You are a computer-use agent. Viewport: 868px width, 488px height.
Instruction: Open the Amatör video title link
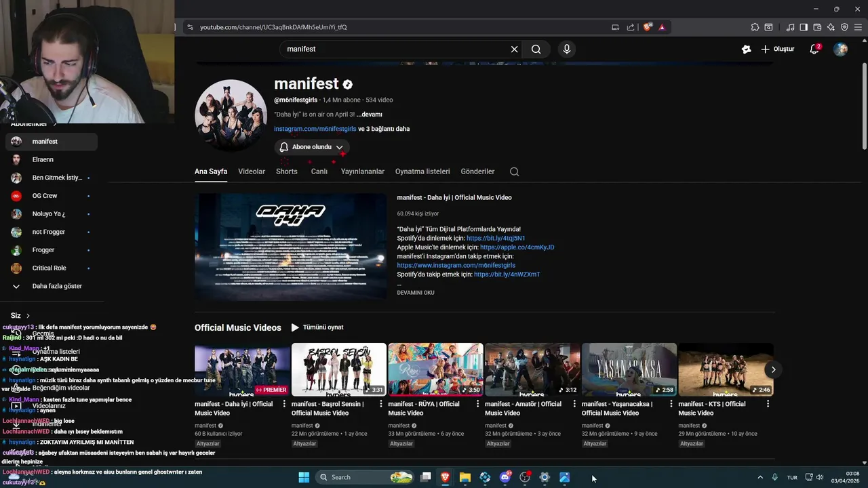pos(523,408)
